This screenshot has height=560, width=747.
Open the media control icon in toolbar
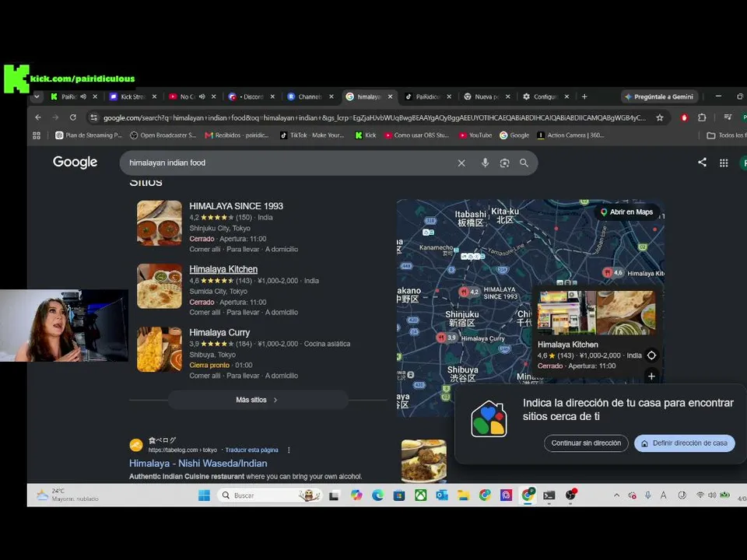coord(728,117)
